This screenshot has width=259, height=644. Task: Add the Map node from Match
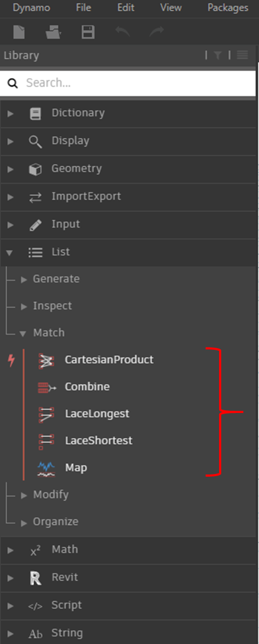pos(76,468)
